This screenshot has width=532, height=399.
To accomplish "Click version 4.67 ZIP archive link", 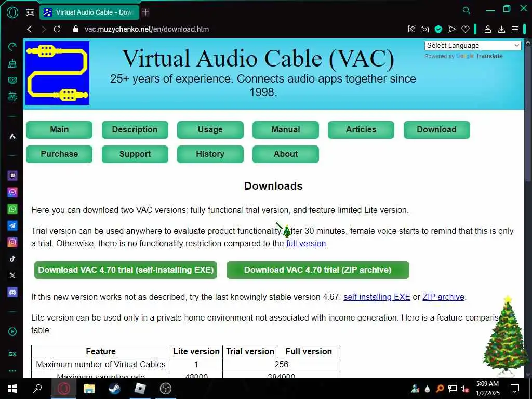I will [443, 297].
